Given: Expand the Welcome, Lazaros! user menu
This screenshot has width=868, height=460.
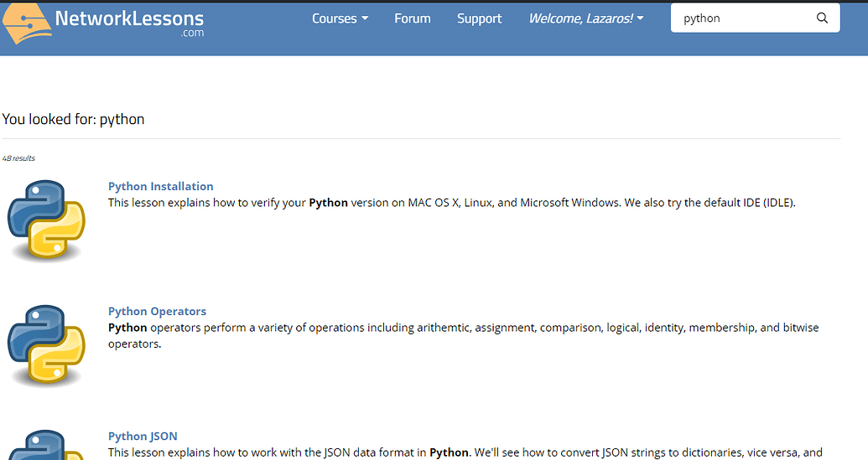Looking at the screenshot, I should [x=586, y=18].
